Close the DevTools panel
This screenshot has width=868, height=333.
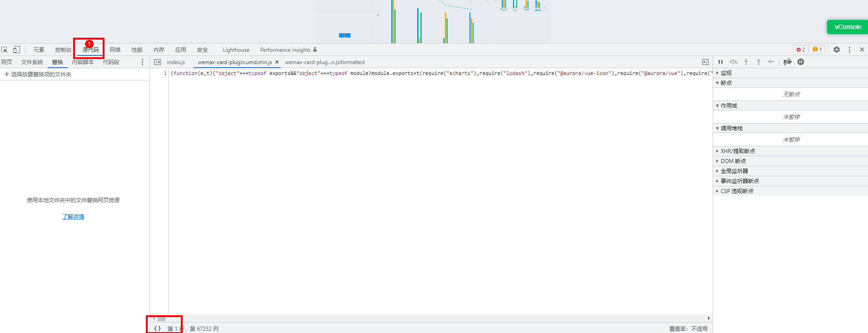[862, 50]
